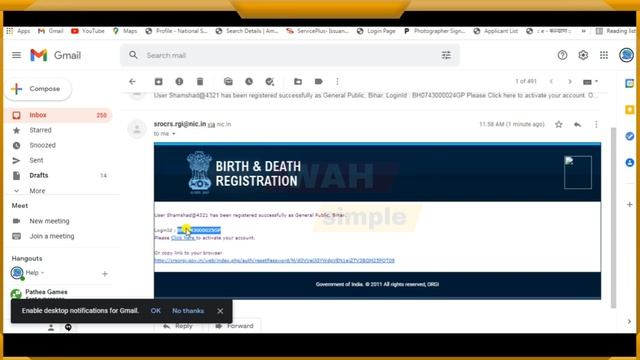Show more bookmarks chevron
Screen dimensions: 640x360
(583, 31)
